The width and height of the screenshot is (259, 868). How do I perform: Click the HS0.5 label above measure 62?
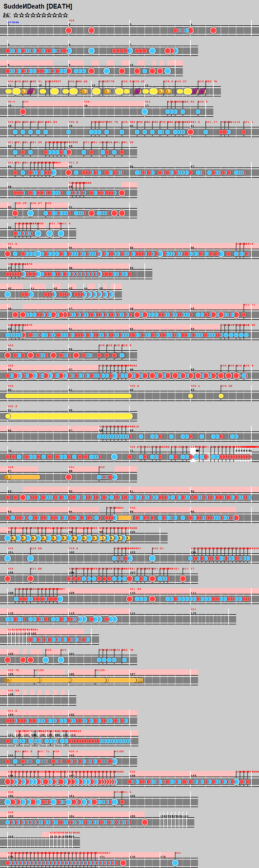click(134, 386)
